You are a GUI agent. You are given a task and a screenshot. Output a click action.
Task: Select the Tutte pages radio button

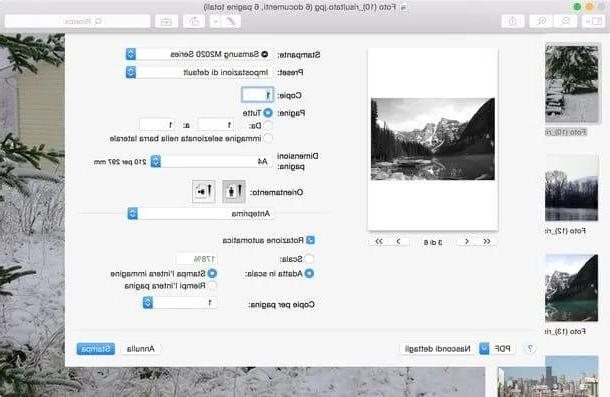point(268,113)
